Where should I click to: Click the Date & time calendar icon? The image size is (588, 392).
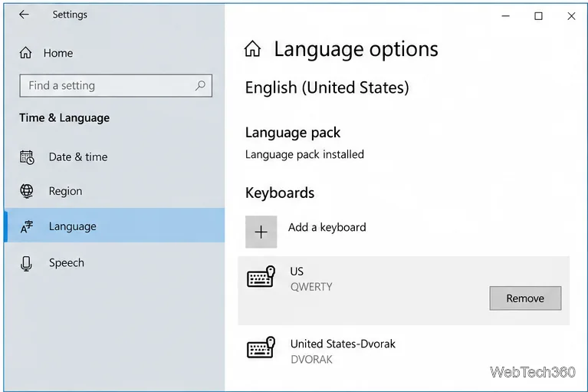tap(27, 157)
